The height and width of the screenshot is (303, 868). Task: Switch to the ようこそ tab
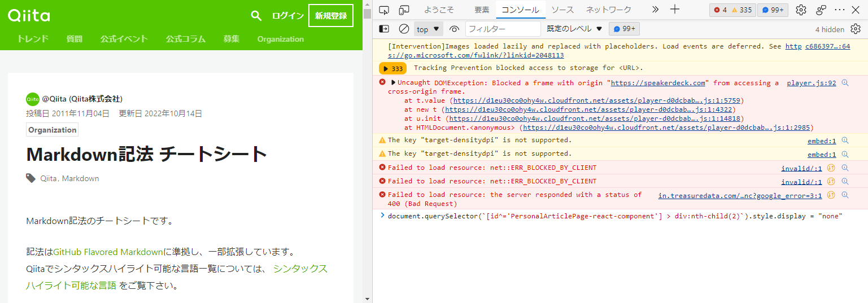(439, 10)
